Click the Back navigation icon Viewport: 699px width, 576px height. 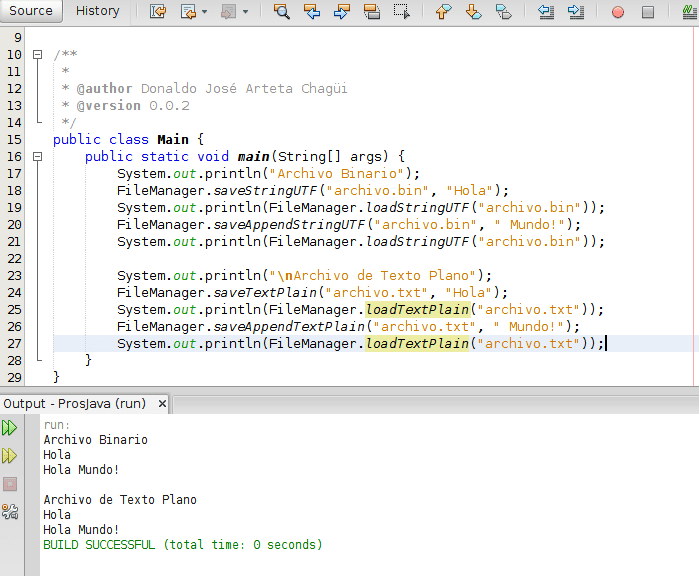point(189,11)
